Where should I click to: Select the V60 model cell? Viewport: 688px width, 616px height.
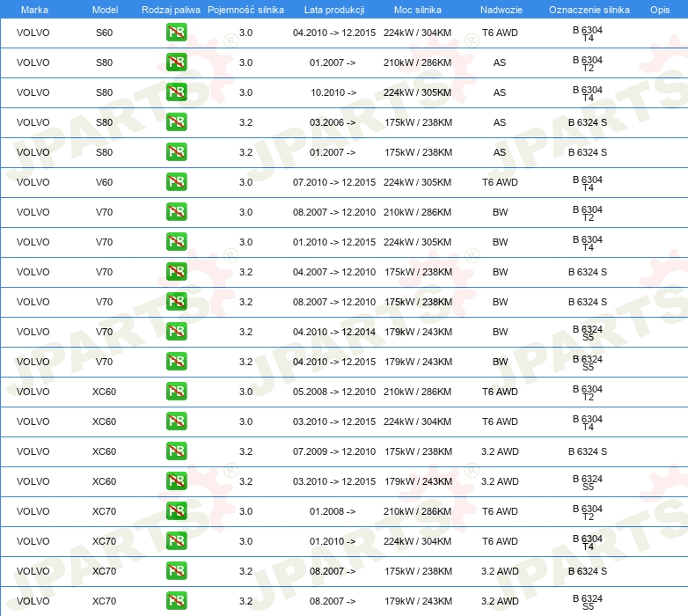click(x=104, y=182)
